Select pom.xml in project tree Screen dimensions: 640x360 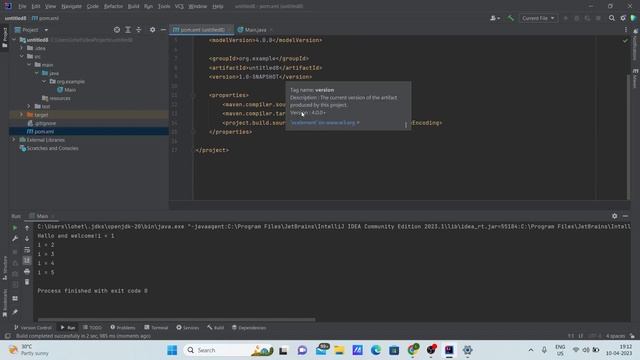pos(40,131)
